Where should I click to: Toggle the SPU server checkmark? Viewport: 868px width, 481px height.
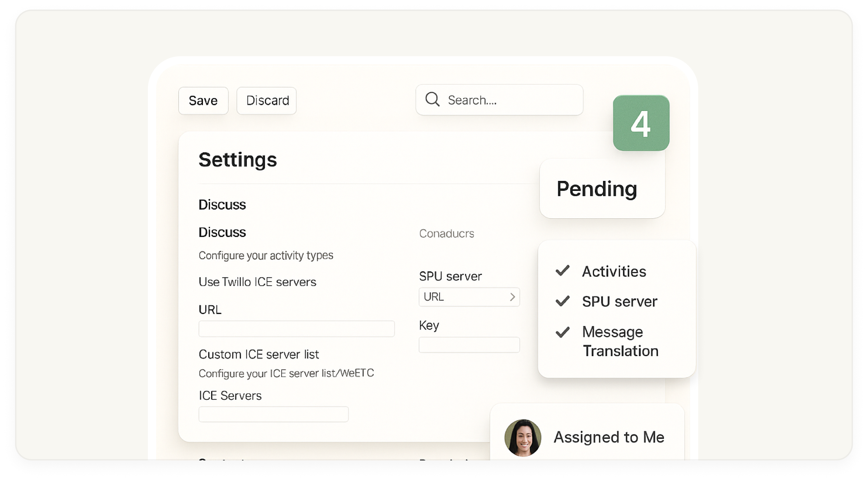[x=562, y=301]
